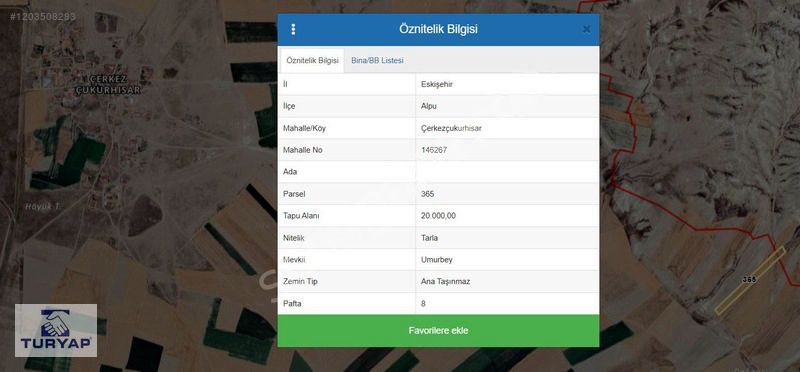The image size is (800, 372).
Task: Click the Çerkez Çukurhisar map label
Action: 107,85
